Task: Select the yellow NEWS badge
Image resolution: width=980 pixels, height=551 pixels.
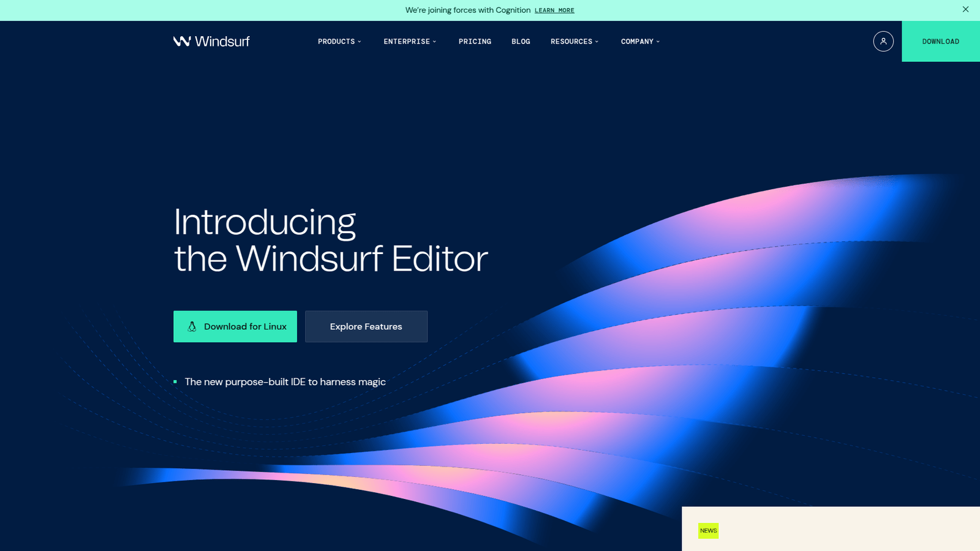Action: tap(708, 531)
